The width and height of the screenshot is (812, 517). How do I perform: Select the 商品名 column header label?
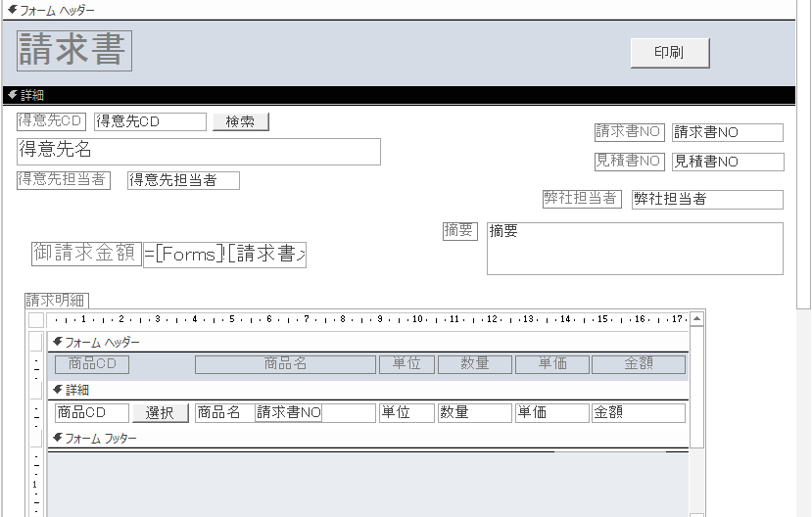point(285,364)
